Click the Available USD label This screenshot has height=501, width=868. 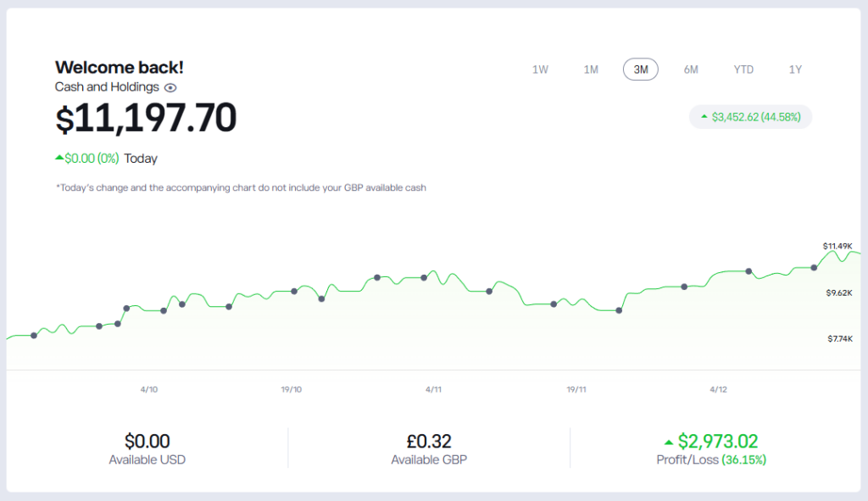[147, 460]
